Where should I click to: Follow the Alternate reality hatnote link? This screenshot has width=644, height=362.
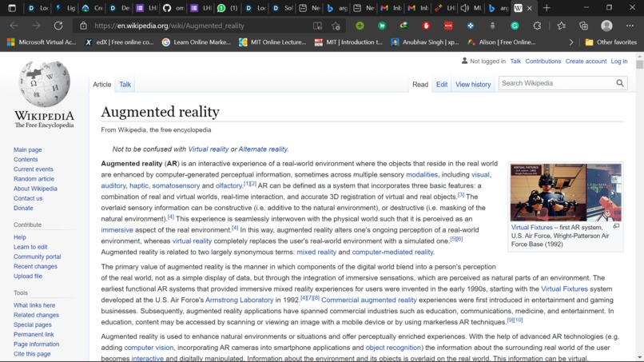[x=263, y=149]
